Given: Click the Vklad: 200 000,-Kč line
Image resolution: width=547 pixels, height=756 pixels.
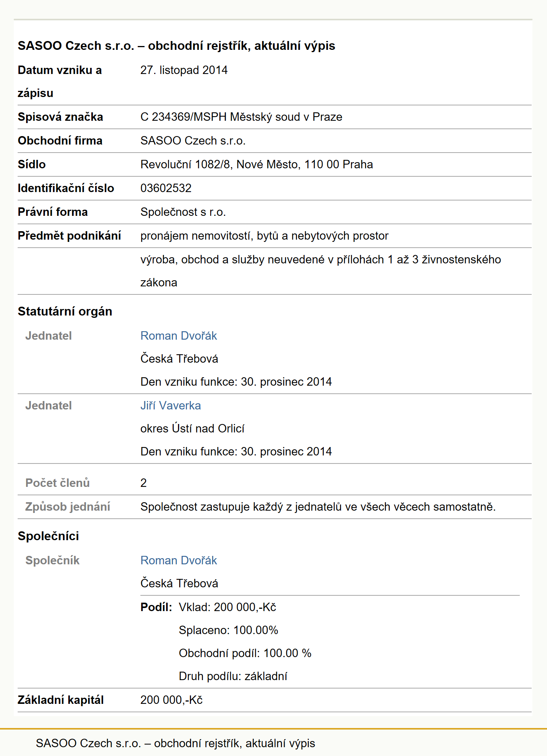Looking at the screenshot, I should pyautogui.click(x=227, y=607).
